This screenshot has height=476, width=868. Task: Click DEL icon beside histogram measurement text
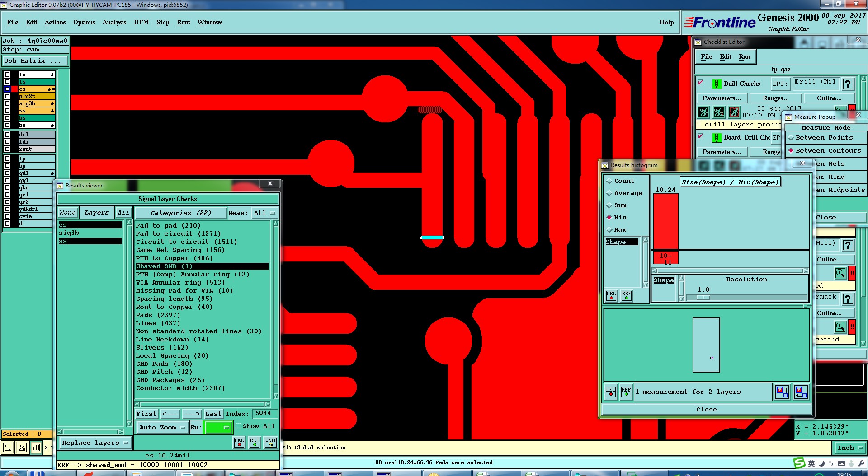611,392
